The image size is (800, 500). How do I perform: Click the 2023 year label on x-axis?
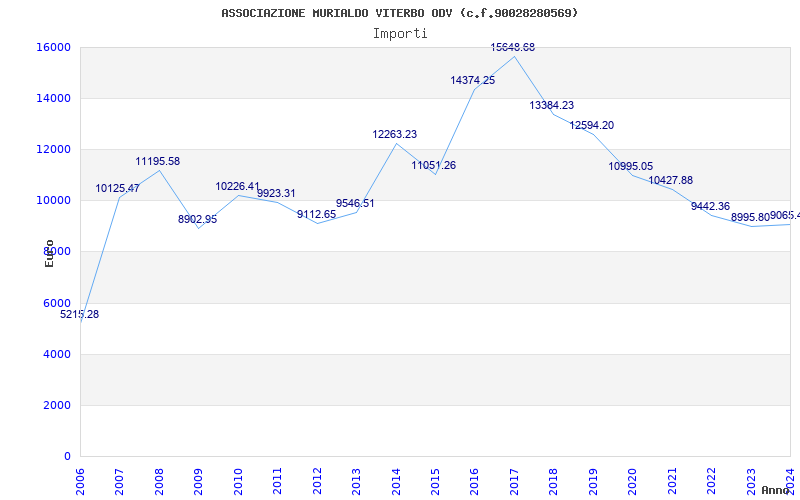751,481
